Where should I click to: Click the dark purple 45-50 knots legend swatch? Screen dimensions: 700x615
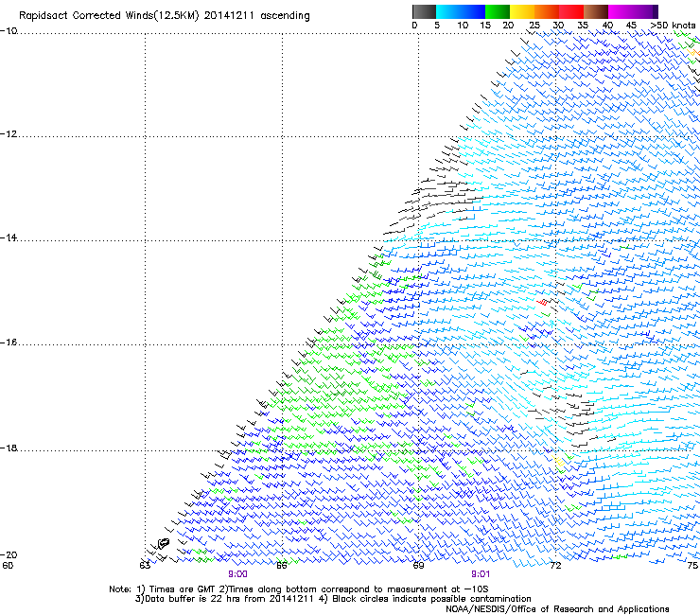pos(645,11)
